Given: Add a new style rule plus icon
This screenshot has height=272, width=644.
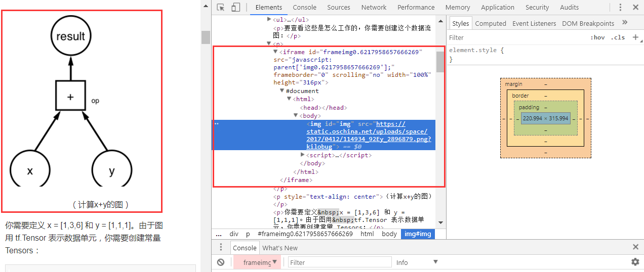Looking at the screenshot, I should pos(636,37).
